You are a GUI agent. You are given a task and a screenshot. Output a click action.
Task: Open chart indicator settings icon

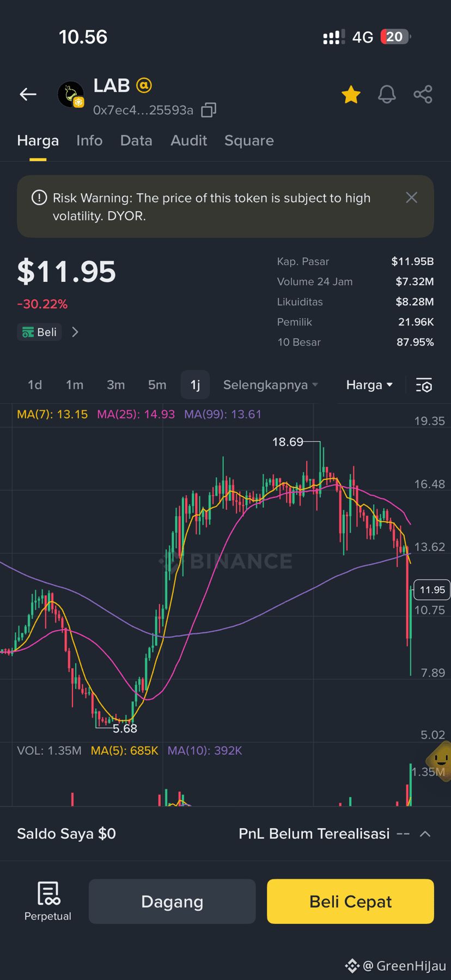point(424,385)
